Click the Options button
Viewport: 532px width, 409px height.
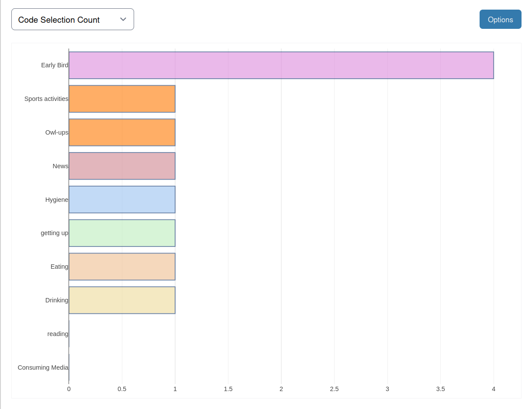click(500, 20)
